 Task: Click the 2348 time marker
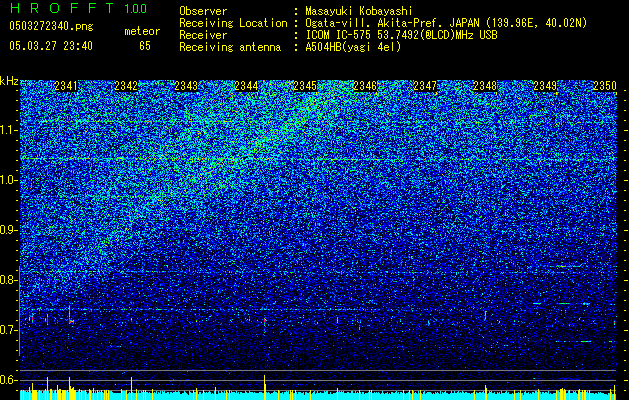click(485, 86)
